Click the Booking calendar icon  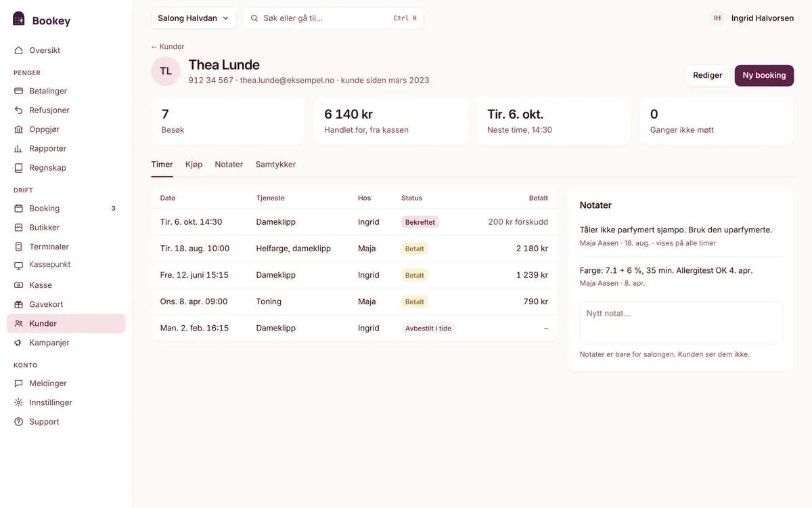(x=19, y=209)
